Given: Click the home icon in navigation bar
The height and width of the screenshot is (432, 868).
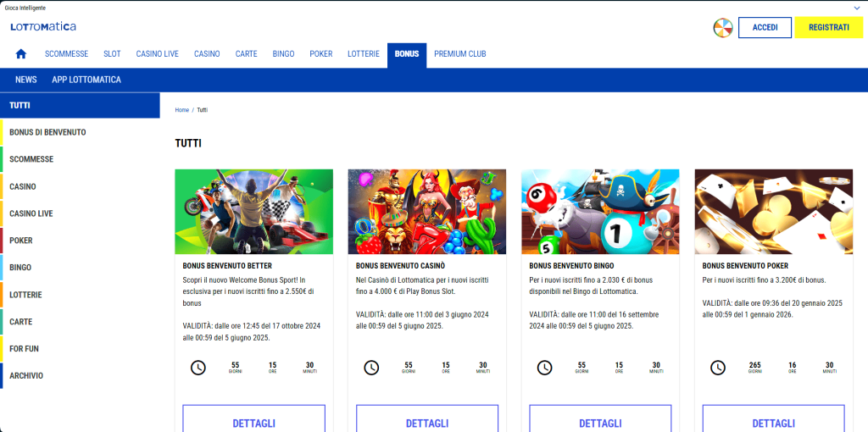Looking at the screenshot, I should click(x=21, y=54).
